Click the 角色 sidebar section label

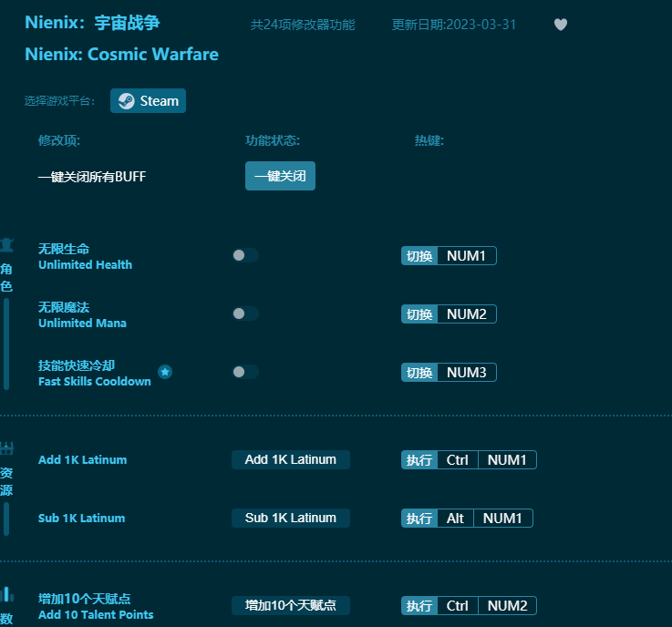click(x=6, y=278)
